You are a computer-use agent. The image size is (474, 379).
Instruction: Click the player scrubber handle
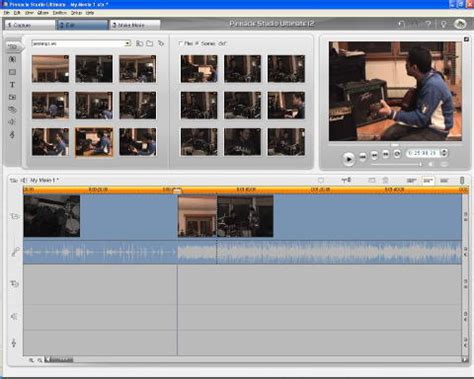[x=395, y=145]
